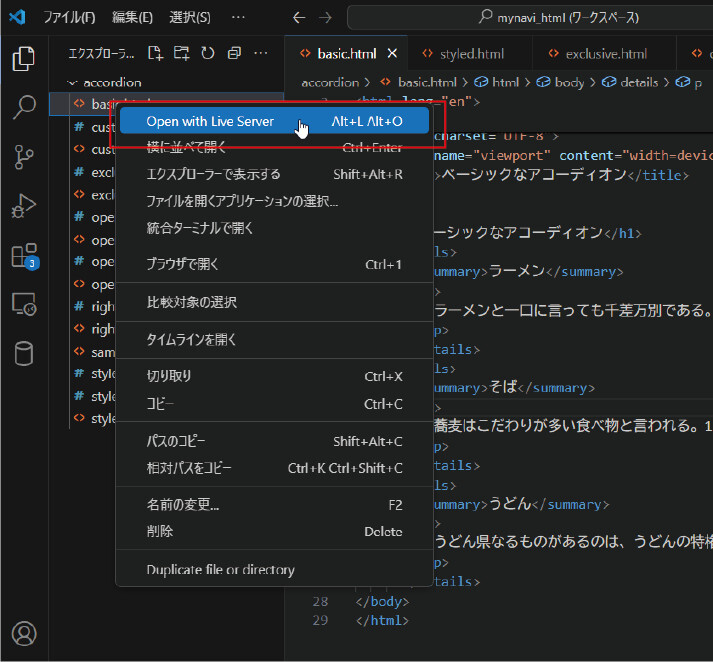The image size is (713, 662).
Task: Open explorer more actions ellipsis
Action: coord(261,54)
